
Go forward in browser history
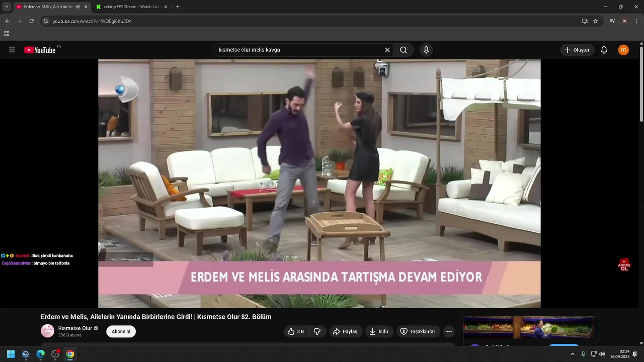point(19,21)
